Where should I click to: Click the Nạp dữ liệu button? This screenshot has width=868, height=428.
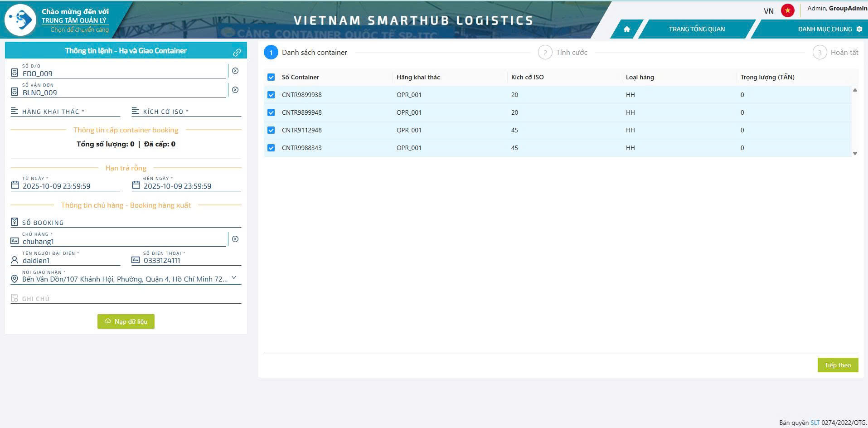pyautogui.click(x=126, y=321)
